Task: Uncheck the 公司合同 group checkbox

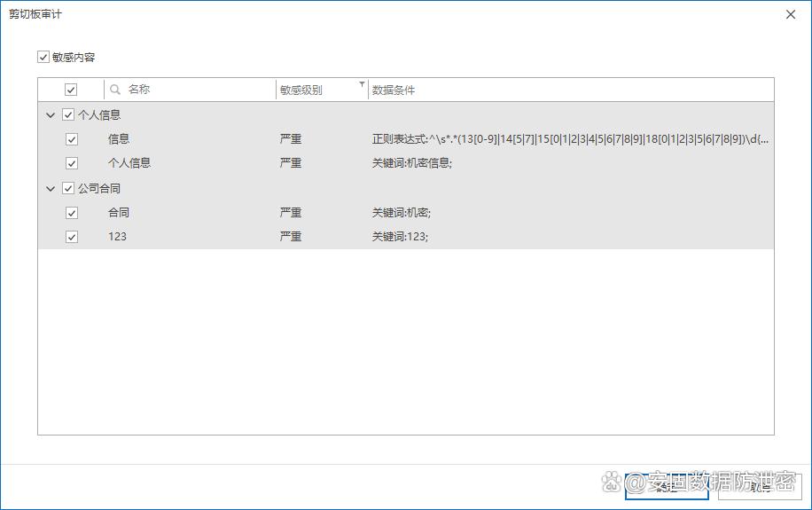Action: (x=68, y=188)
